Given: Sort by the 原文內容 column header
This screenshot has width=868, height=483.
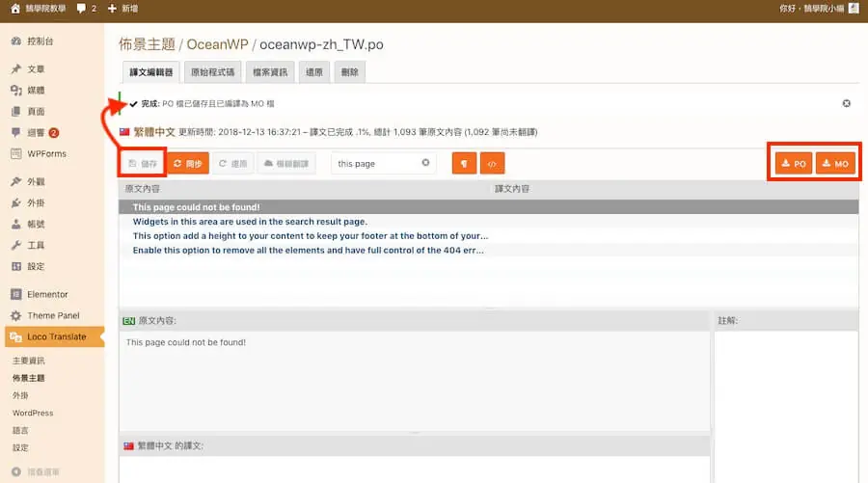Looking at the screenshot, I should (x=143, y=189).
